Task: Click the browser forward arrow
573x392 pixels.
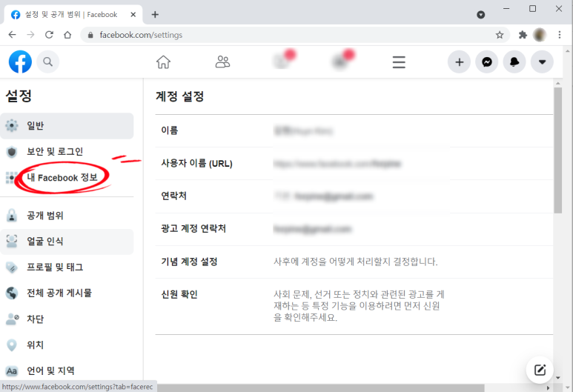Action: coord(30,35)
